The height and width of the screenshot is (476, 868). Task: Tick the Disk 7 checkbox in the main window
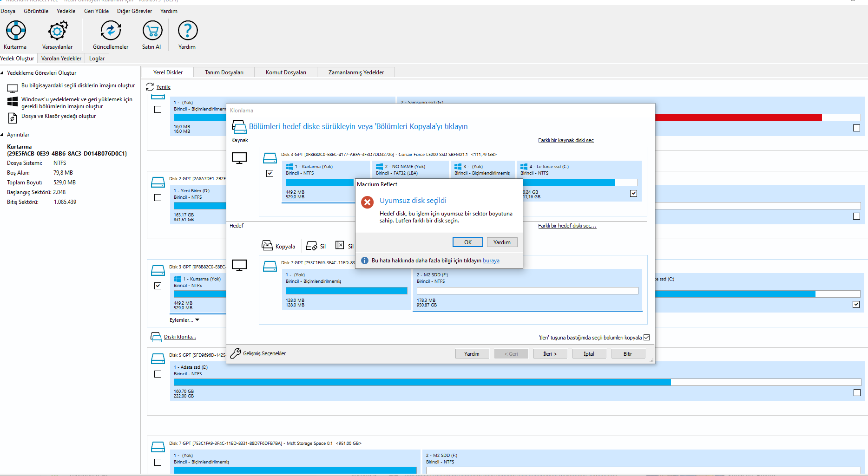click(x=158, y=463)
